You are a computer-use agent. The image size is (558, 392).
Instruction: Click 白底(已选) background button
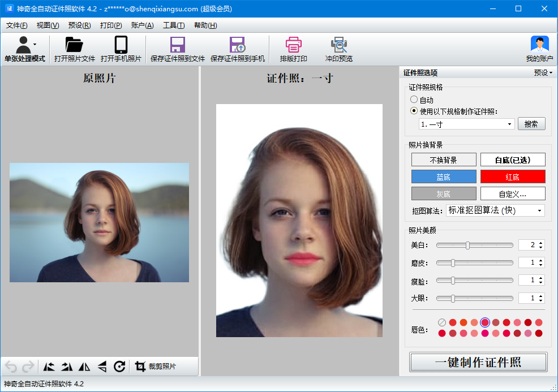513,160
